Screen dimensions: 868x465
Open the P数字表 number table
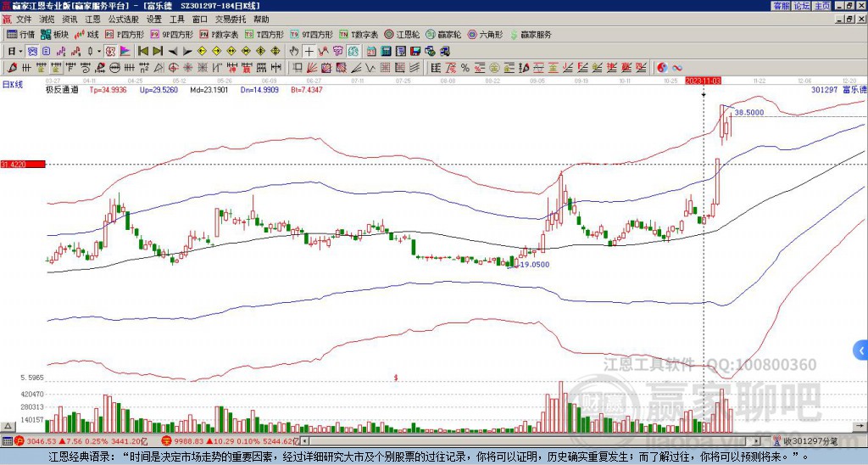[219, 34]
